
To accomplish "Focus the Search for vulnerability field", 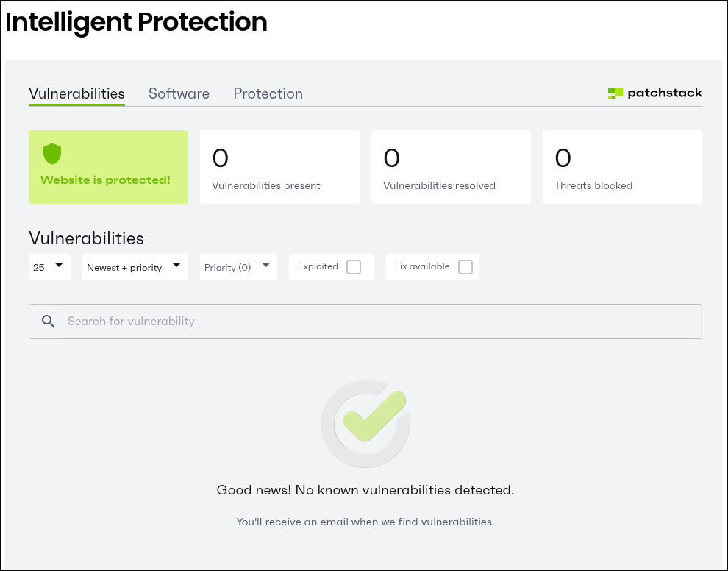I will [379, 322].
